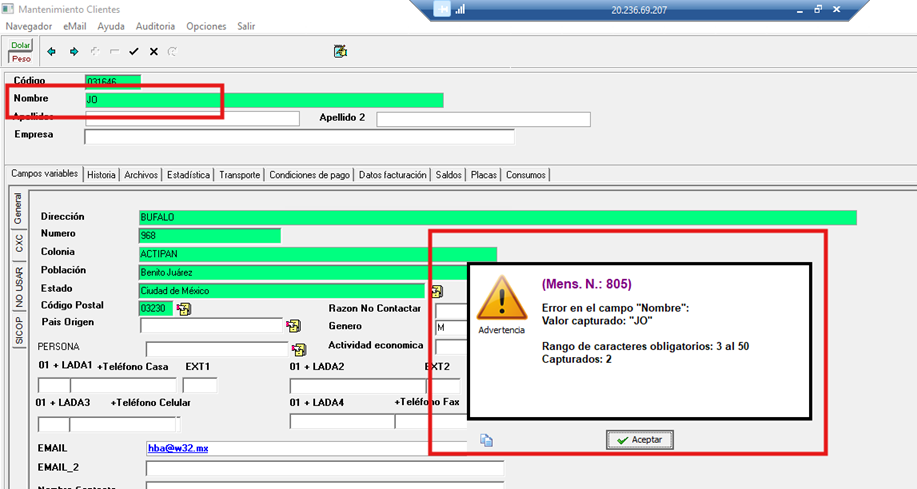Click the previous record left arrow
The image size is (917, 489).
[52, 51]
